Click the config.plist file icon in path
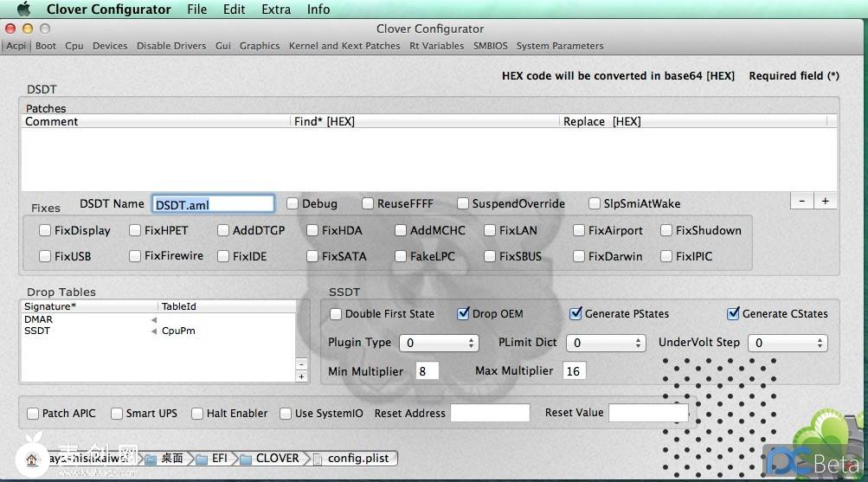Screen dimensions: 868x482 [318, 459]
